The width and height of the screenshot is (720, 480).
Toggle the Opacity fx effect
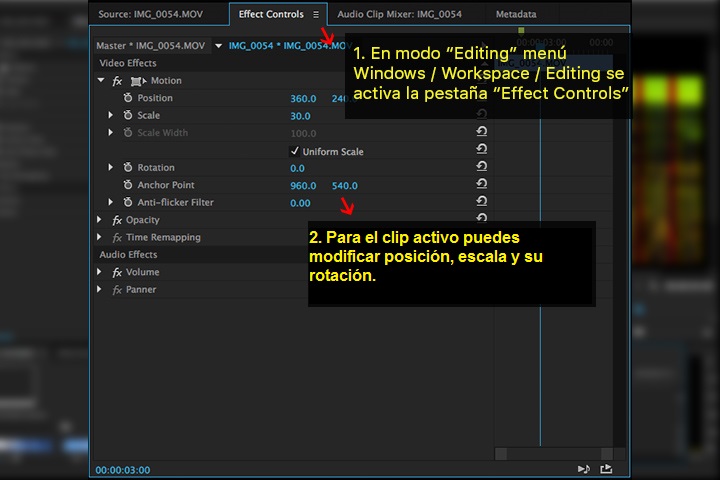click(117, 220)
